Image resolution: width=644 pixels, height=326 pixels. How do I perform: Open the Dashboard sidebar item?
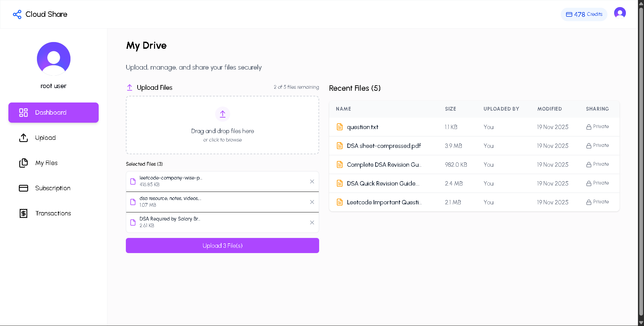pos(53,113)
